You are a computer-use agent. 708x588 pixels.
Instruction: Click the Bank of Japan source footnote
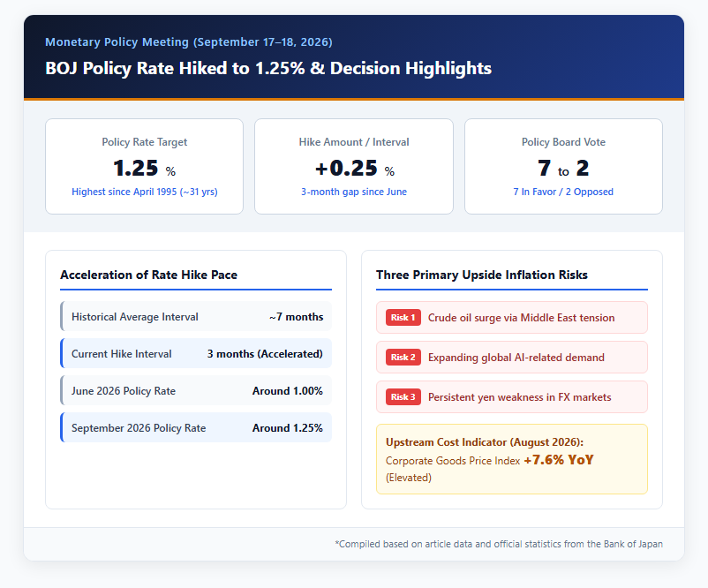(499, 544)
